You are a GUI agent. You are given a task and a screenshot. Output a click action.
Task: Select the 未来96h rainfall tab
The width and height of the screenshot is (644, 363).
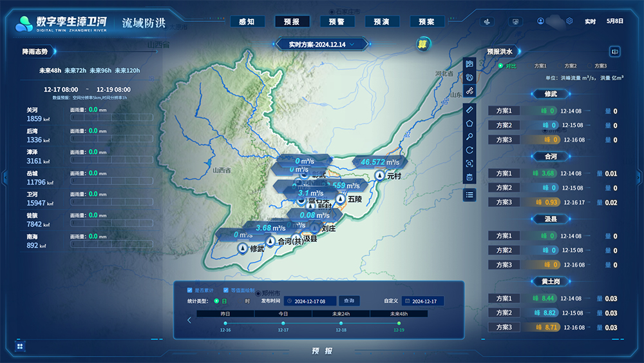(100, 71)
